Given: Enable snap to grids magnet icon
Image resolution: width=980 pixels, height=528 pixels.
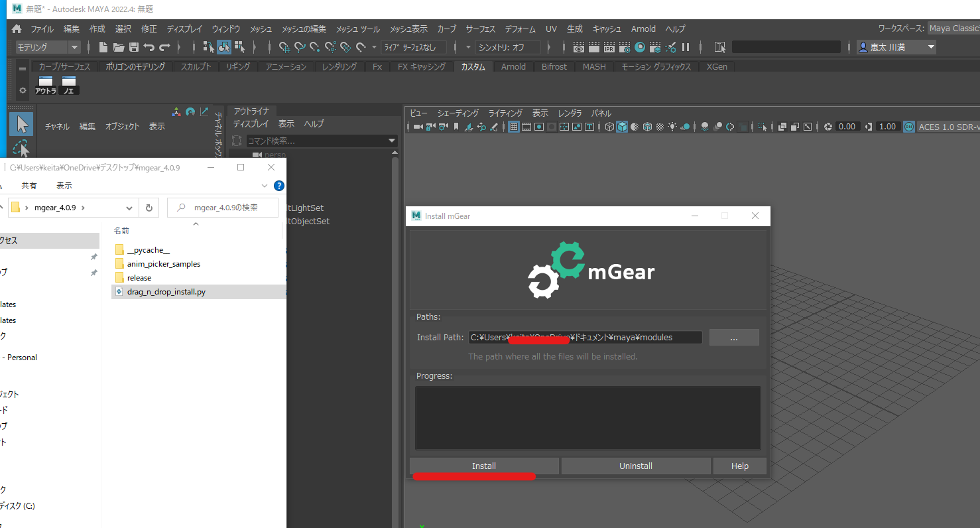Looking at the screenshot, I should tap(284, 47).
